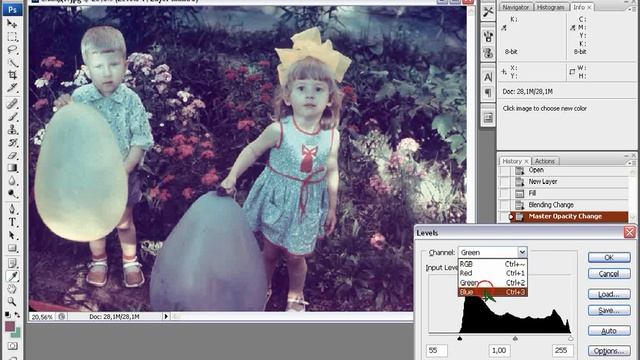Click the foreground color swatch
This screenshot has height=360, width=640.
click(9, 327)
